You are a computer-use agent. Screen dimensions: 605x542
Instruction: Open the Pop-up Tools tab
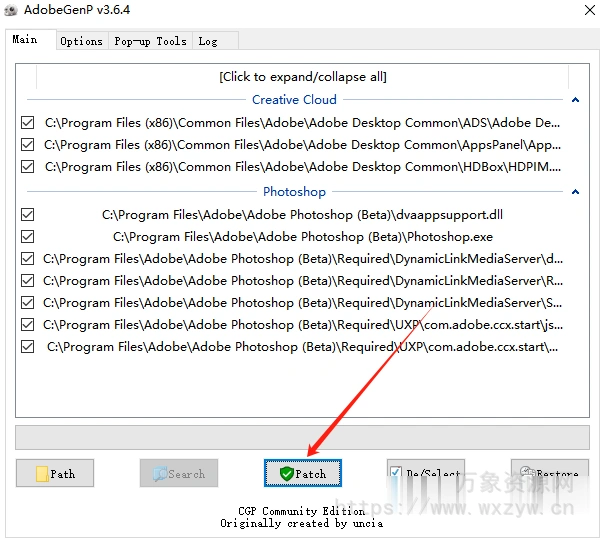tap(150, 41)
